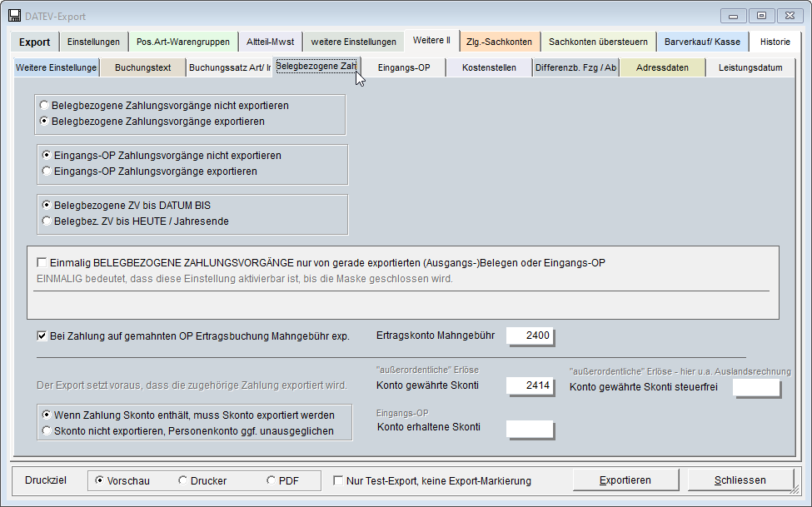
Task: Switch to the Export tab
Action: pyautogui.click(x=35, y=42)
